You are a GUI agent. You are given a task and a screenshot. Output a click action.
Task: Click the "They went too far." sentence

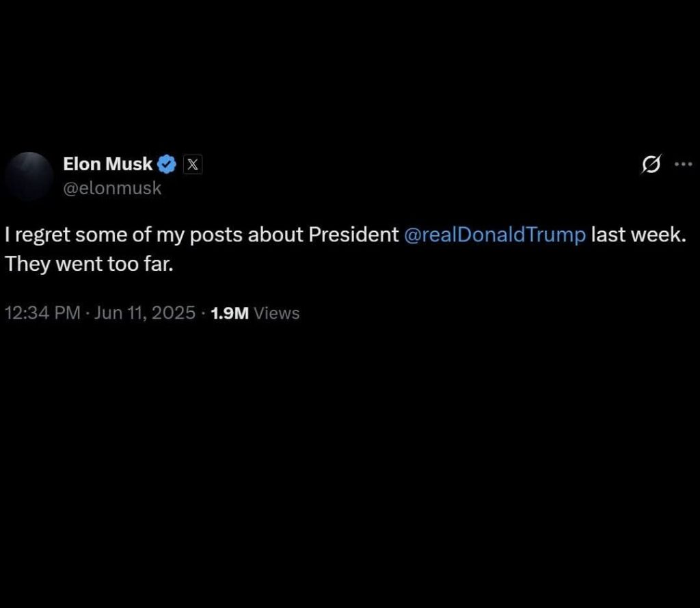(x=90, y=264)
